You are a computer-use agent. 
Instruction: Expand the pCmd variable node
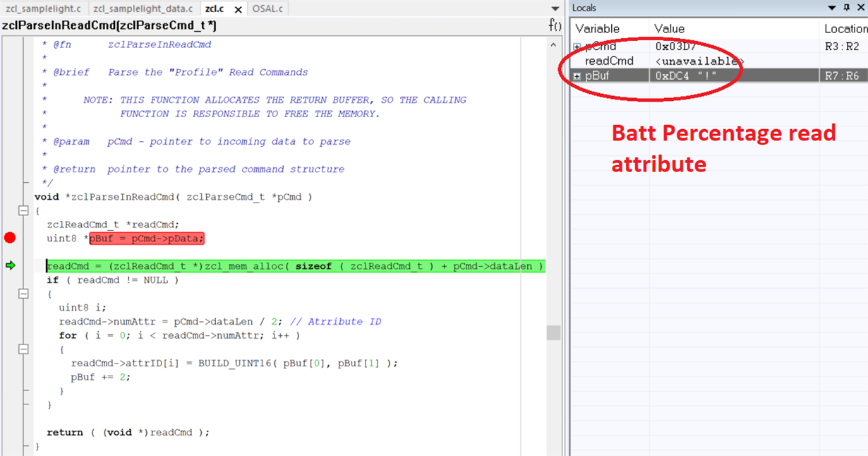pyautogui.click(x=577, y=47)
